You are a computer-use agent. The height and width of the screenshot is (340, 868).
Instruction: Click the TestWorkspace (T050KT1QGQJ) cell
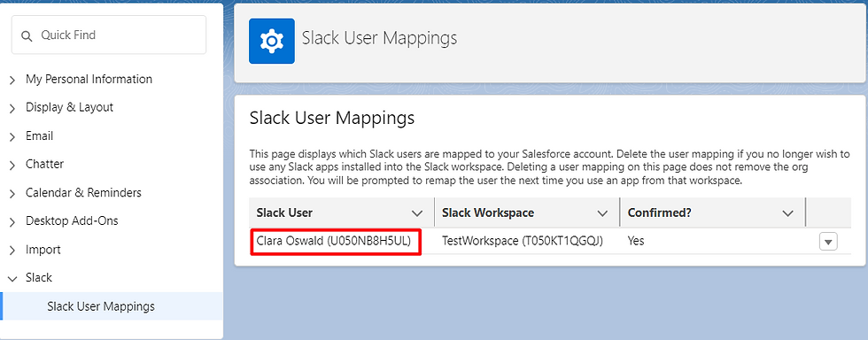coord(522,242)
